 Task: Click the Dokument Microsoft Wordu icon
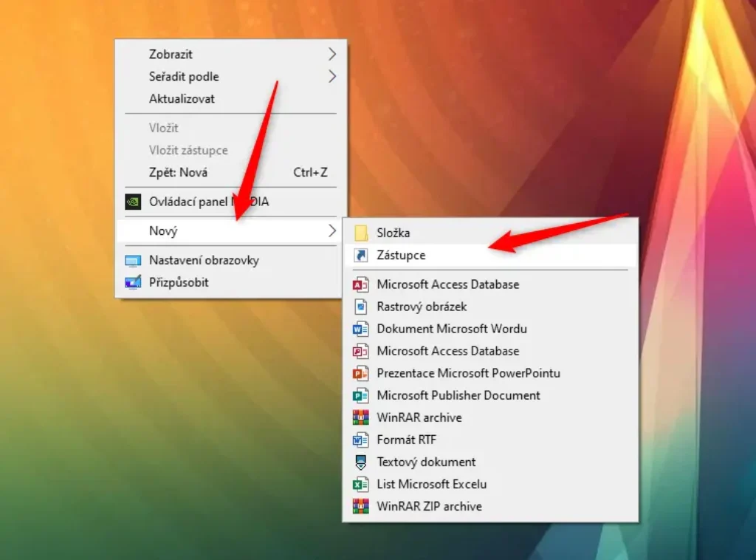pos(360,329)
